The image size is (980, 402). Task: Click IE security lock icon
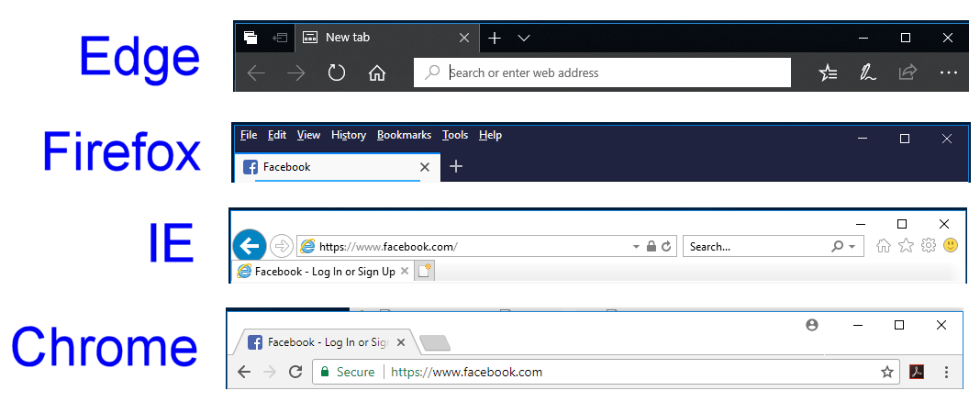coord(651,246)
